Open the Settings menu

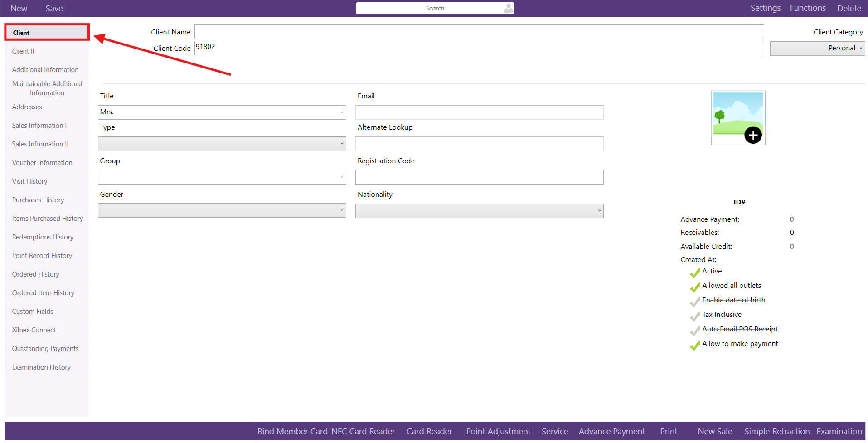[765, 8]
